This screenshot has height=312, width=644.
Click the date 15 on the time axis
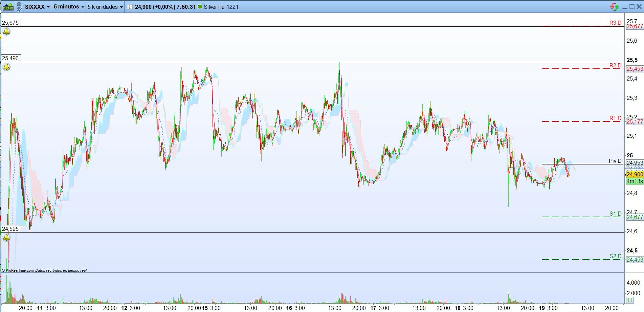(x=204, y=308)
